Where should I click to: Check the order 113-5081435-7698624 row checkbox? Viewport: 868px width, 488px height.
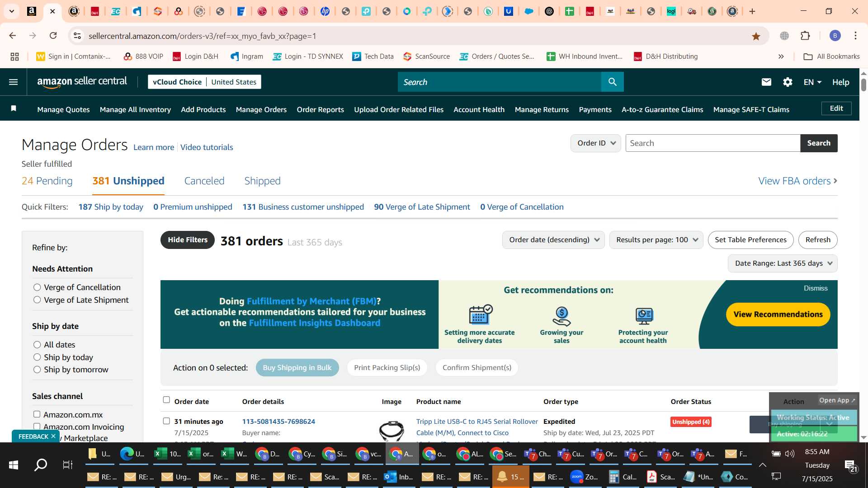pyautogui.click(x=166, y=421)
